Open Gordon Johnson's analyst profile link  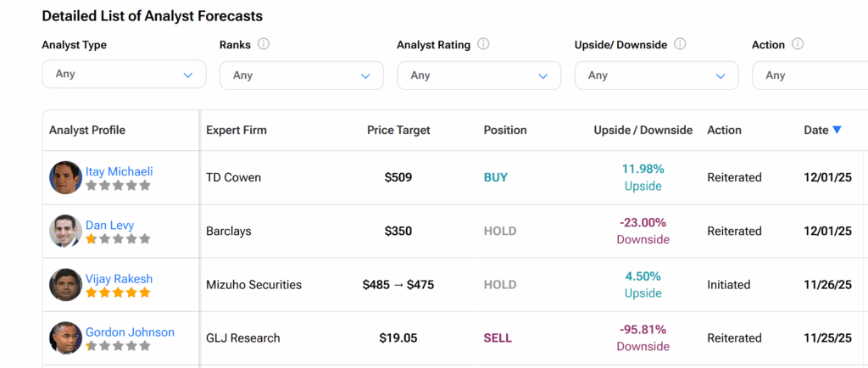click(x=130, y=332)
